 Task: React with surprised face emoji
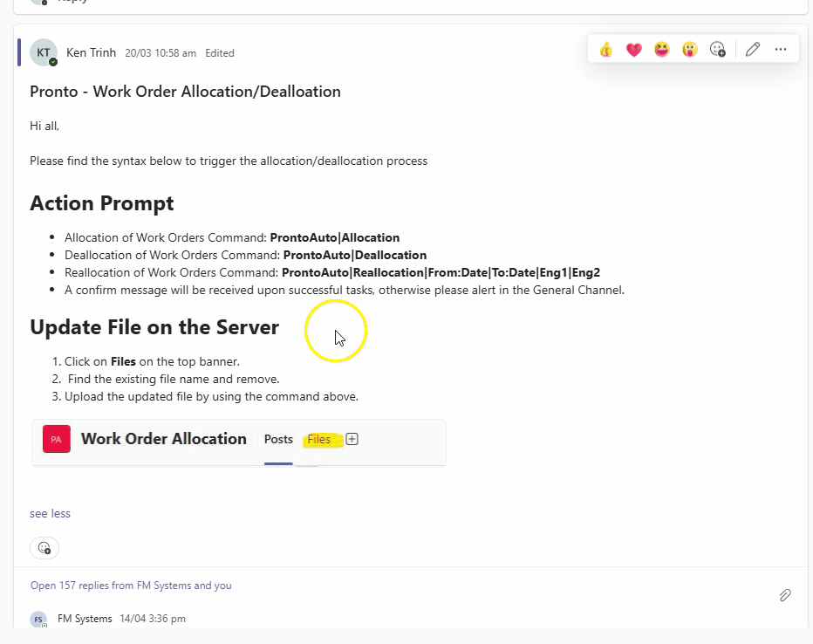[690, 50]
